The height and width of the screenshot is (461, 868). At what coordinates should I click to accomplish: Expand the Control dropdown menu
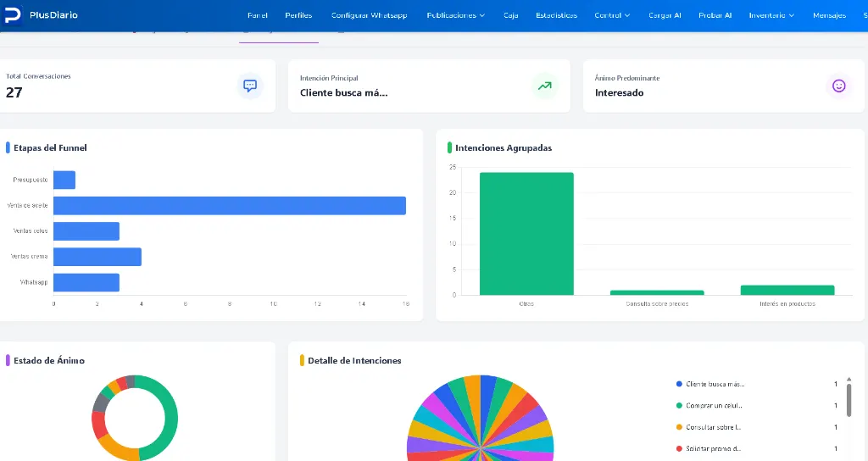pos(612,15)
